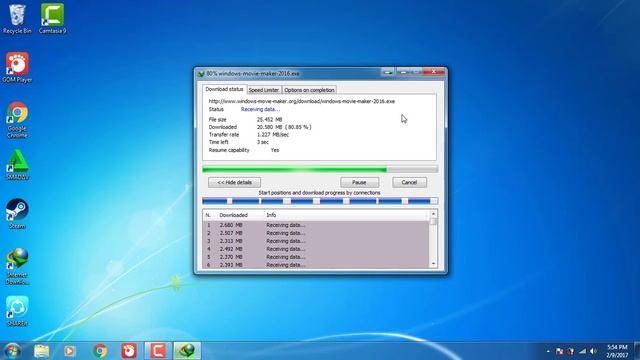Image resolution: width=640 pixels, height=360 pixels.
Task: Open File Explorer from the taskbar
Action: 41,351
